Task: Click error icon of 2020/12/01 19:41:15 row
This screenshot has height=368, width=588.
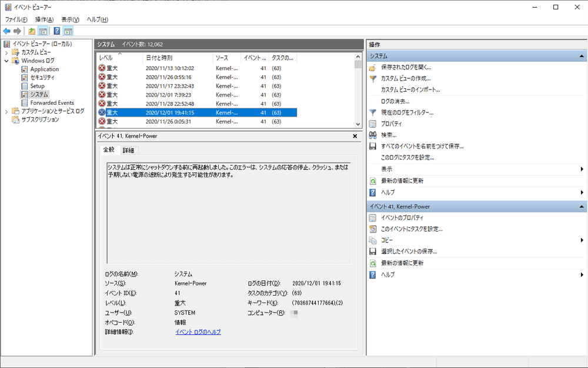Action: tap(102, 112)
